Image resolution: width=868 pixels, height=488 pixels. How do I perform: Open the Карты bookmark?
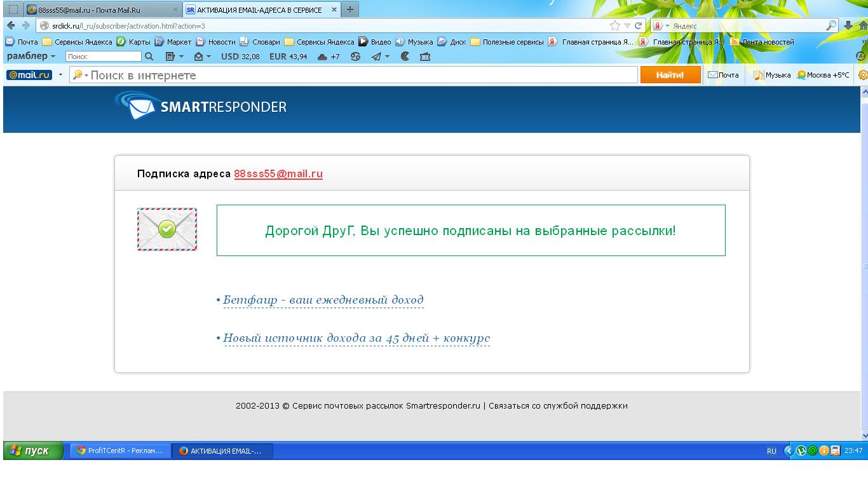(x=133, y=42)
